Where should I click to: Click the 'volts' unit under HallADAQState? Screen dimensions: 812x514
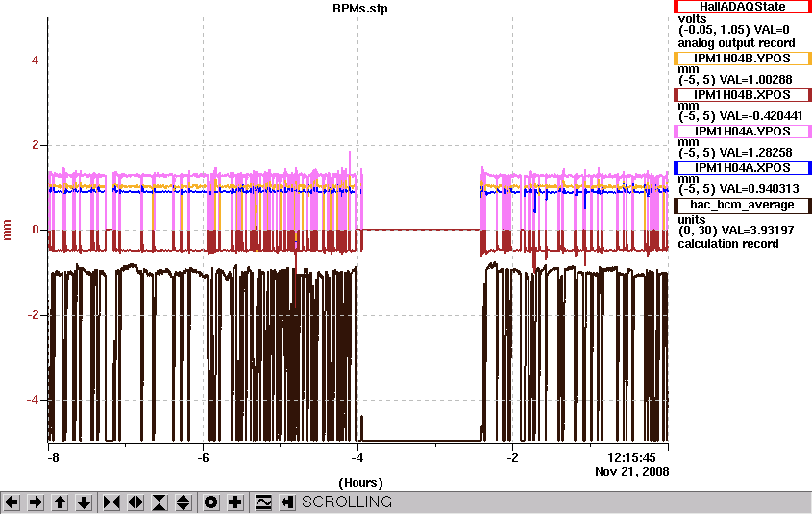click(x=692, y=18)
